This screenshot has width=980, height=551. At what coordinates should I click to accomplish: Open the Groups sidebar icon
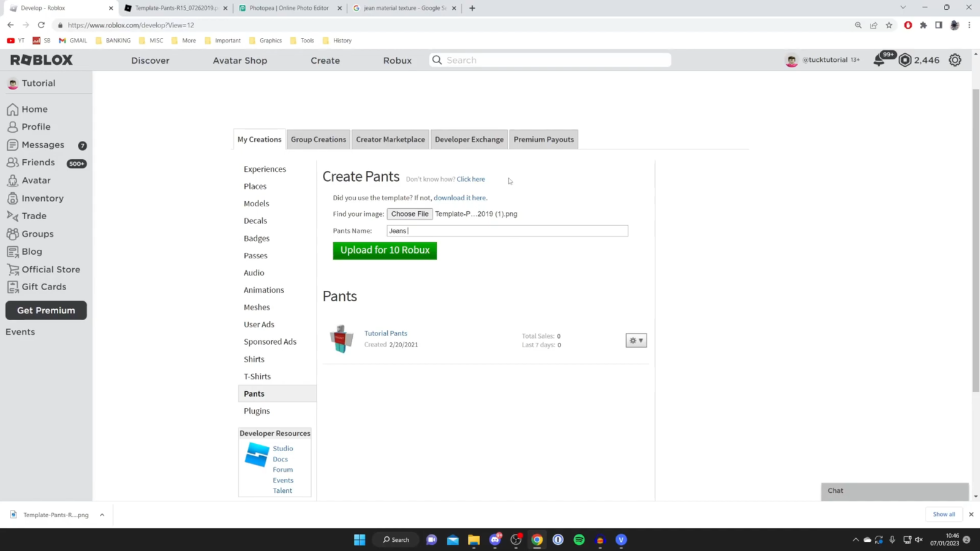click(12, 233)
